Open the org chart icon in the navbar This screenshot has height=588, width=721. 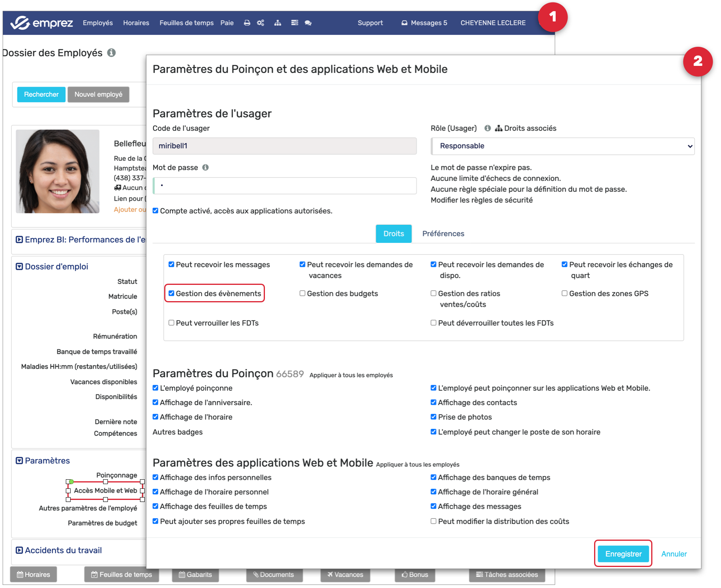coord(278,23)
